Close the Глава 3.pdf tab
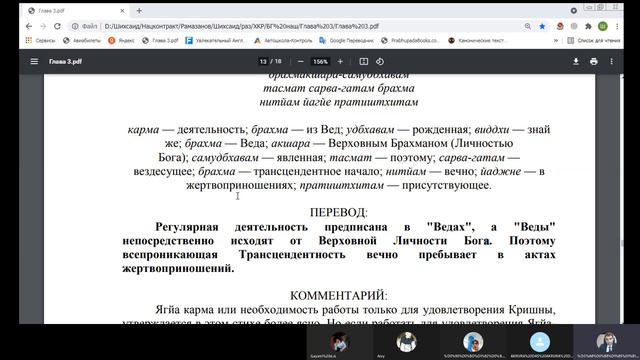640x360 pixels. tap(122, 11)
